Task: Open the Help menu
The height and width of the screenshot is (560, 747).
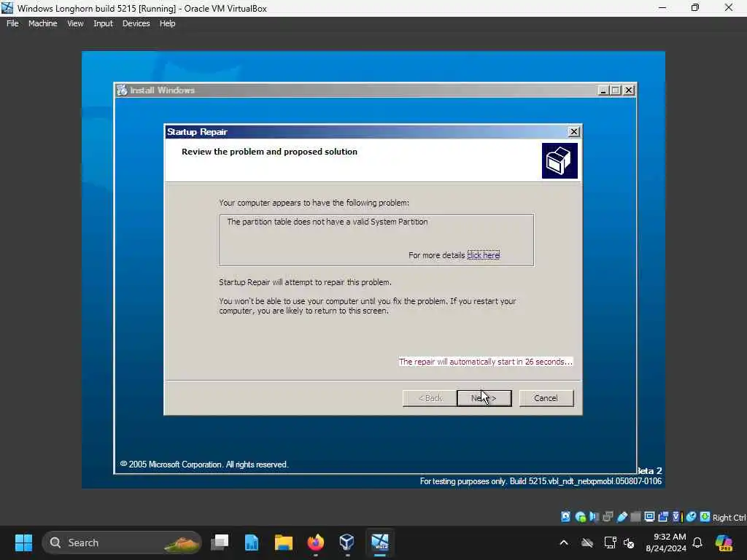Action: click(167, 23)
